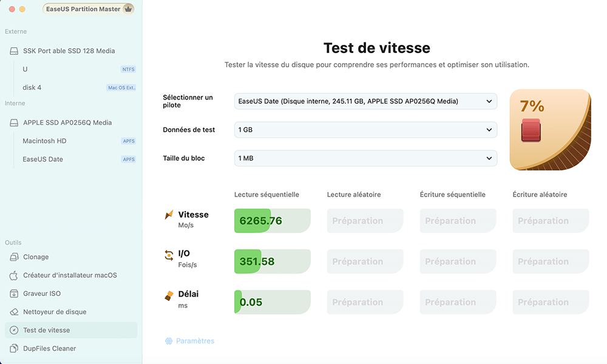Viewport: 607px width, 364px height.
Task: Click Délai Préparation under Écriture aléatoire
Action: [x=551, y=302]
